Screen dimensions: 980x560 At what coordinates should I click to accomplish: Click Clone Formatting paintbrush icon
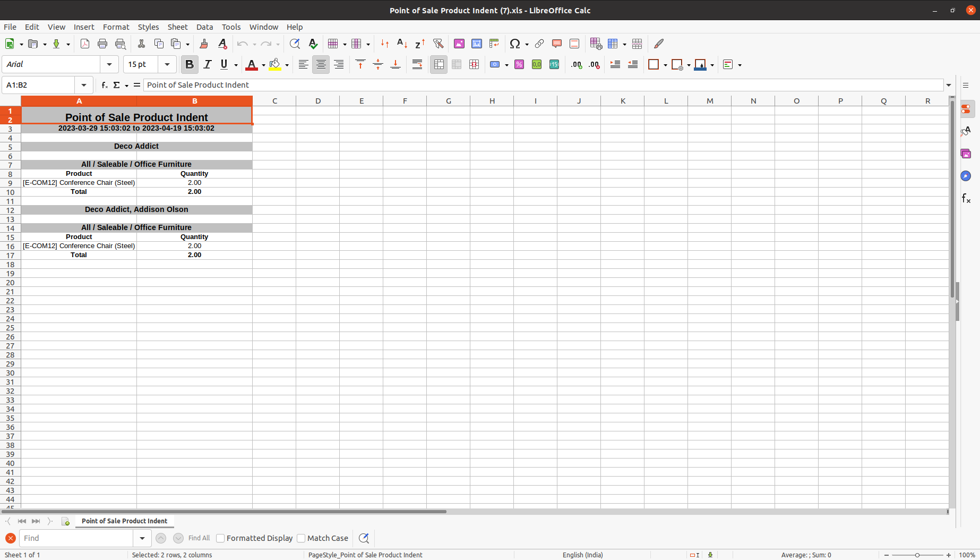click(204, 44)
